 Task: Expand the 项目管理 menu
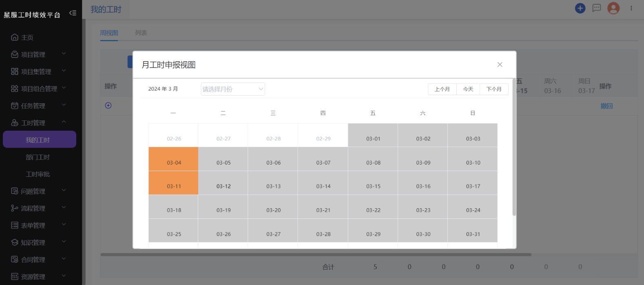tap(38, 55)
